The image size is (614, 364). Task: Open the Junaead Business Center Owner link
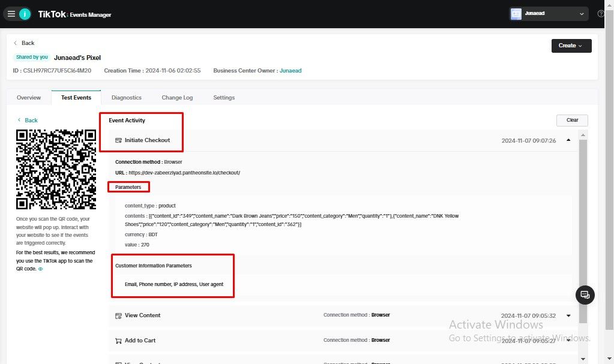pos(290,70)
